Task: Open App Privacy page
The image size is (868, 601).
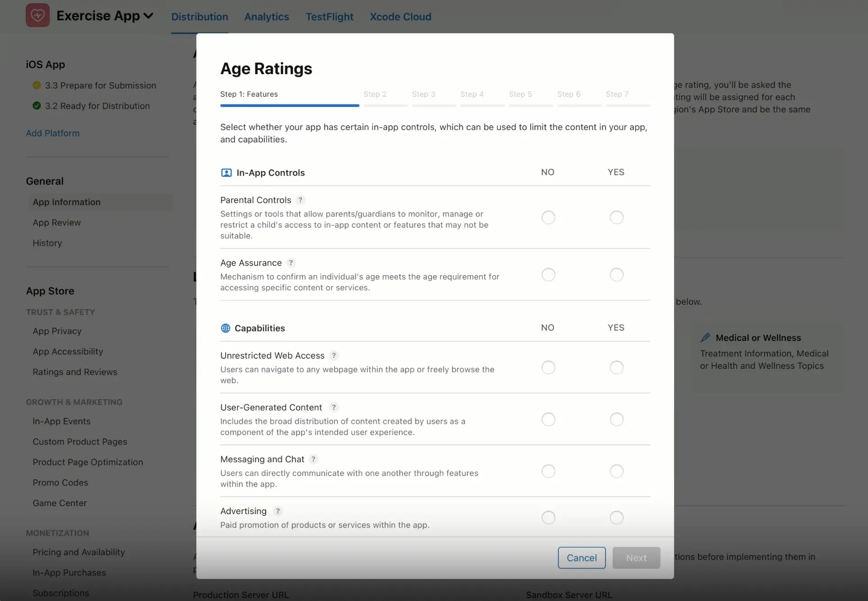Action: click(x=57, y=331)
